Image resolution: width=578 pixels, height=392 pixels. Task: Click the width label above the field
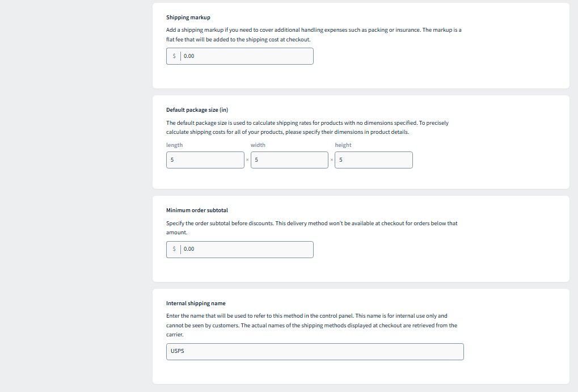click(x=258, y=145)
